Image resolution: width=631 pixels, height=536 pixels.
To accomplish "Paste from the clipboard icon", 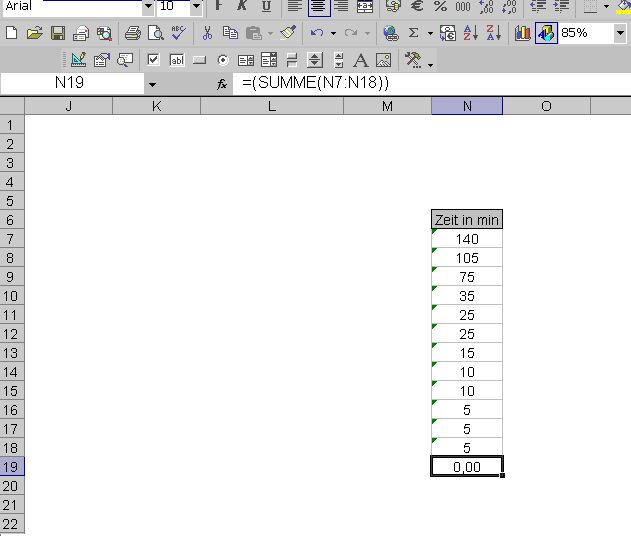I will pos(254,33).
